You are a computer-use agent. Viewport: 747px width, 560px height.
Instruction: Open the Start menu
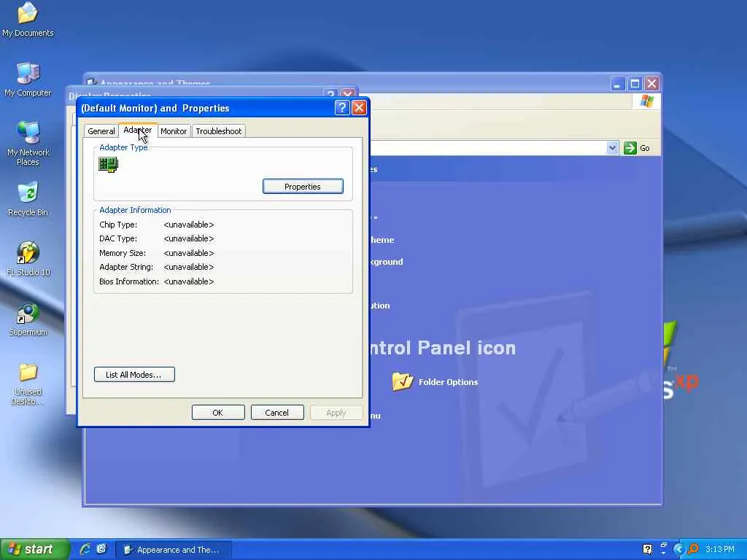click(34, 549)
